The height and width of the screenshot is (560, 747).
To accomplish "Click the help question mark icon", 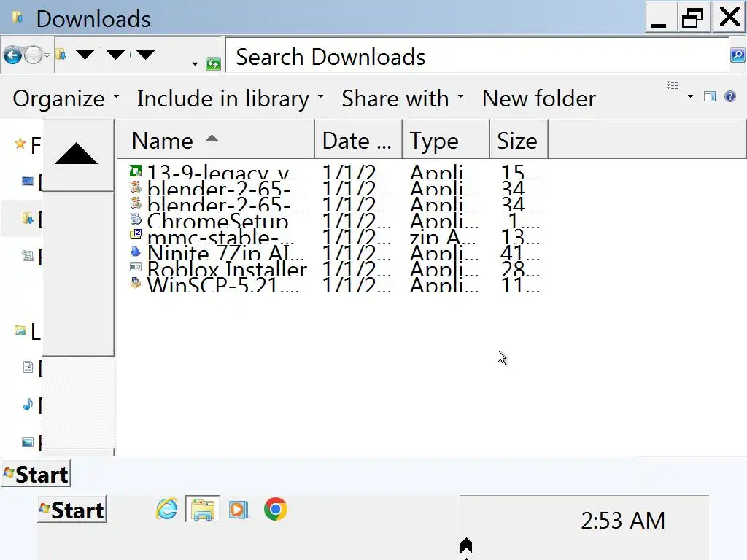I will pyautogui.click(x=729, y=97).
